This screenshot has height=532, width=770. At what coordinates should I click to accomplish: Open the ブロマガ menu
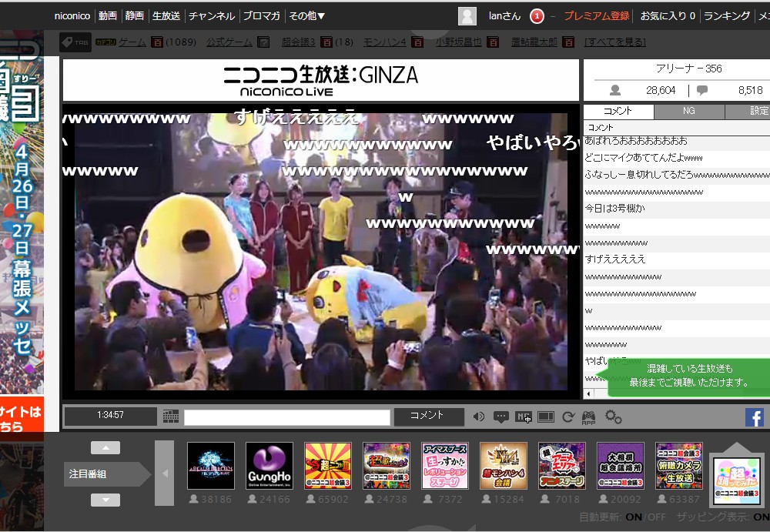[x=261, y=15]
